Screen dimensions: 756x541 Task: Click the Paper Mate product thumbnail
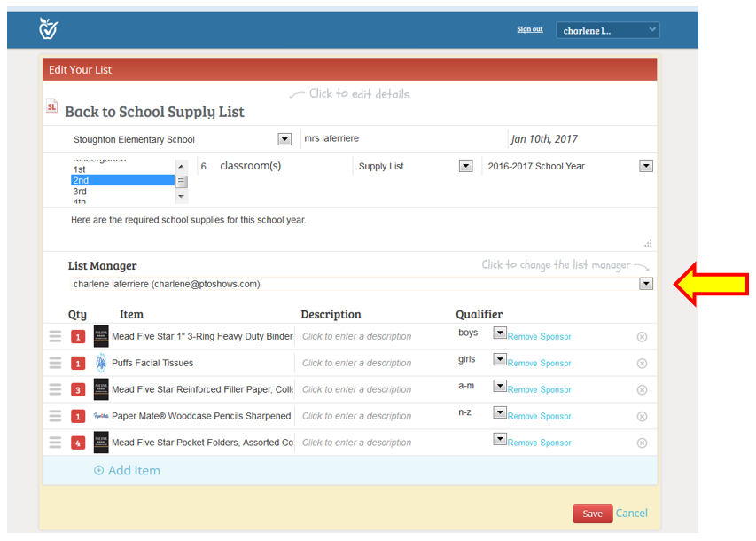click(101, 416)
